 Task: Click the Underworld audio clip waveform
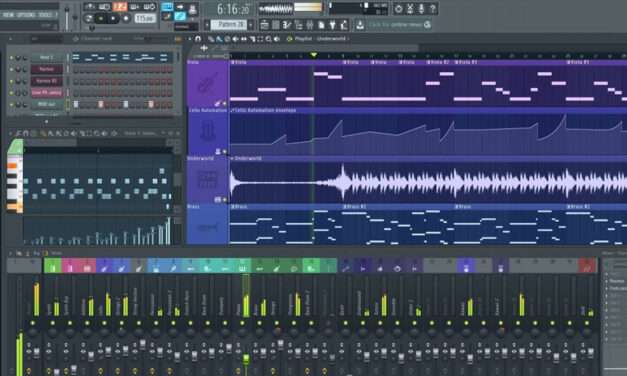428,182
